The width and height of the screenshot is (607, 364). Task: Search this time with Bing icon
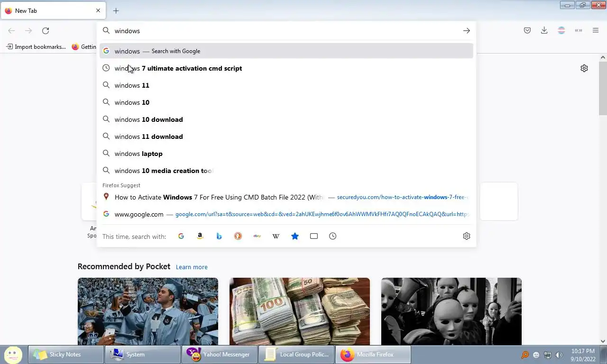[219, 236]
